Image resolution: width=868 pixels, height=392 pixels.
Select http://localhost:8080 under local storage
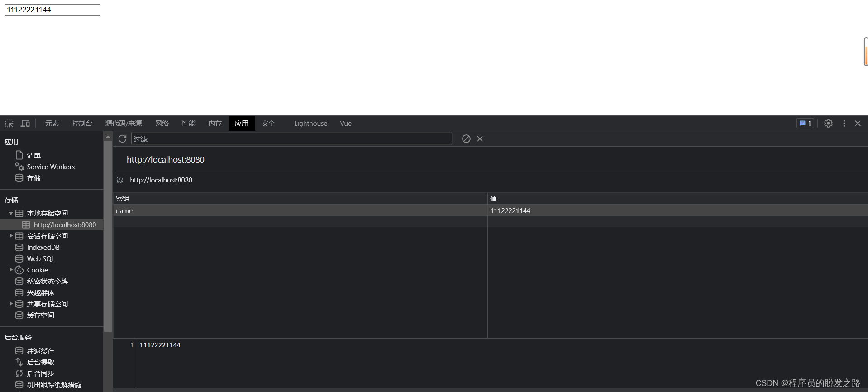65,225
